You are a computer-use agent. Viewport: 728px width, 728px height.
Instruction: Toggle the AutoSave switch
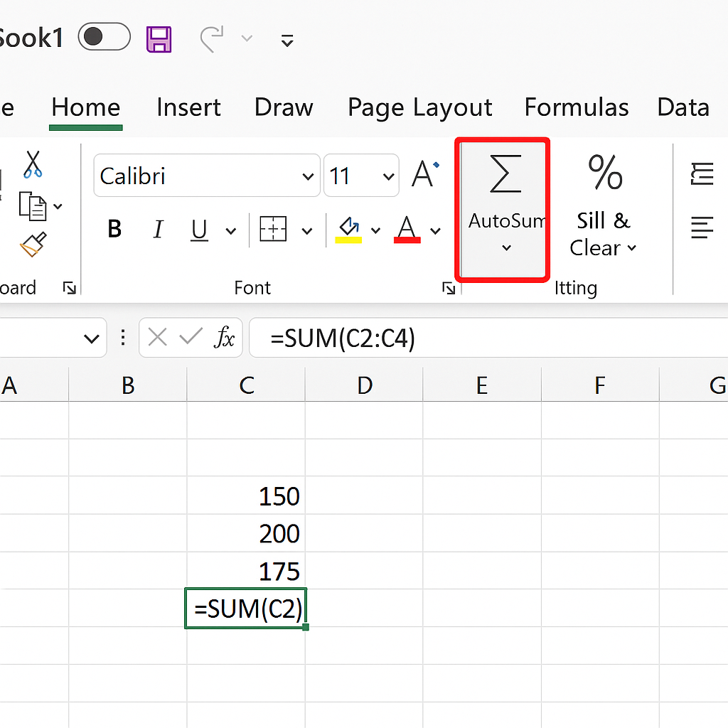104,37
